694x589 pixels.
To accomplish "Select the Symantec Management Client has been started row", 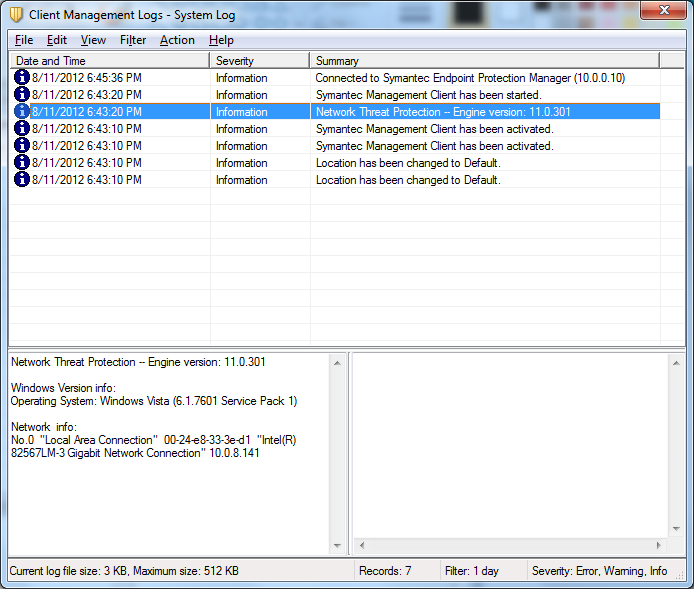I will click(x=428, y=94).
